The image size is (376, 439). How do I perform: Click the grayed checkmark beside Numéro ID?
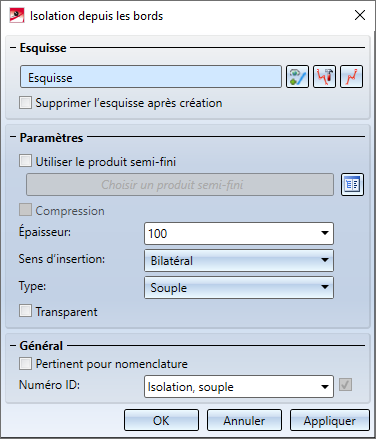point(345,385)
